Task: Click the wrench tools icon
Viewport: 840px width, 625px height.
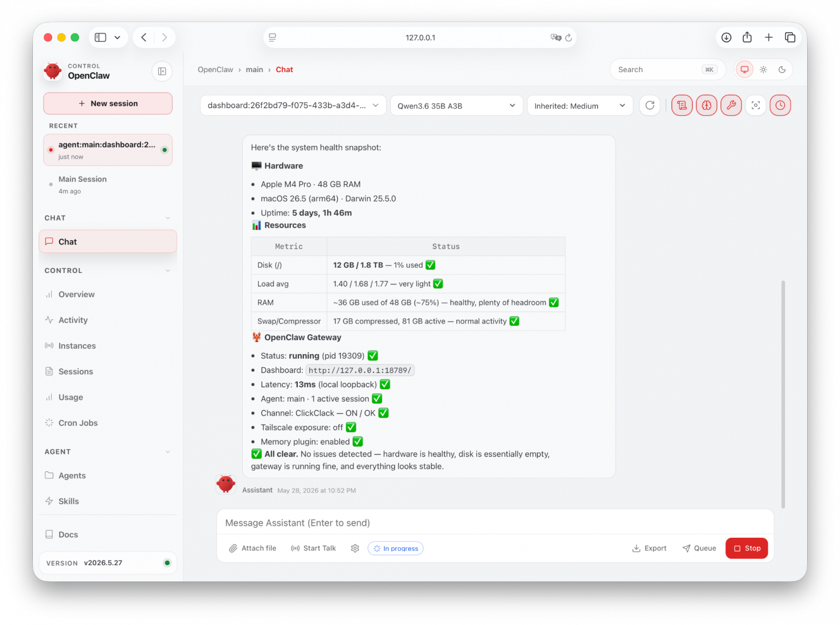Action: (x=731, y=106)
